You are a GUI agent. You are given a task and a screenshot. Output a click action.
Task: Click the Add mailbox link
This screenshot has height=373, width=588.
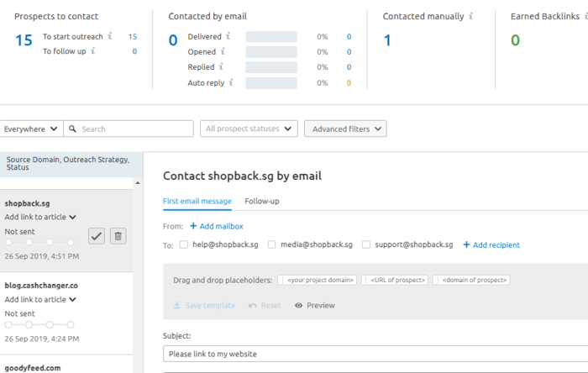217,226
